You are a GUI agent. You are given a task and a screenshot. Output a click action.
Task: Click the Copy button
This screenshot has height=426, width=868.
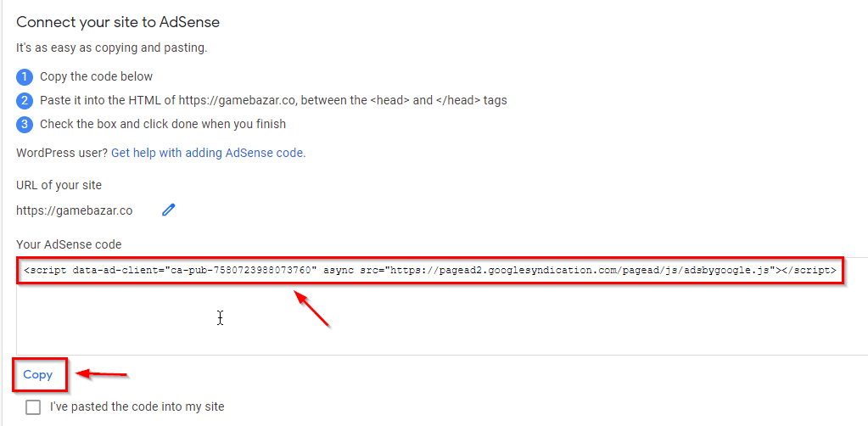click(x=37, y=374)
